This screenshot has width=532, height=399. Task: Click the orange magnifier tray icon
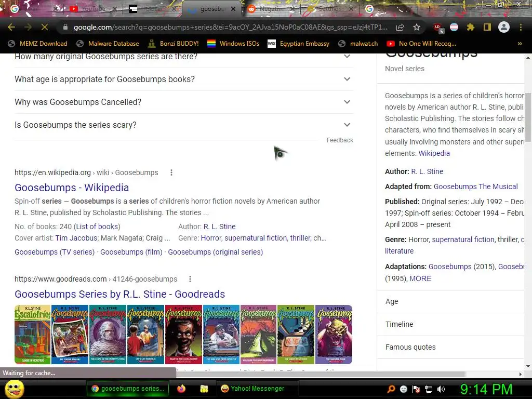pos(391,389)
